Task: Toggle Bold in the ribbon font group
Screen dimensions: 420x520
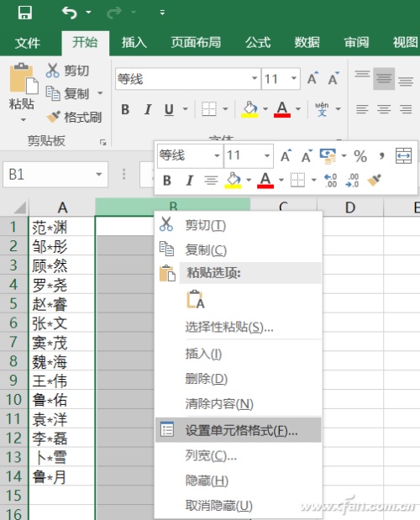Action: 125,109
